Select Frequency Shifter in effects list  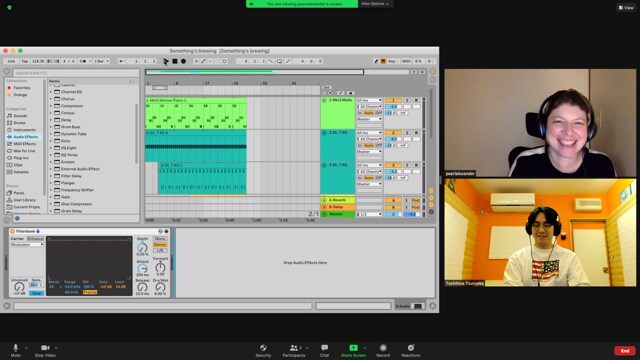click(77, 190)
